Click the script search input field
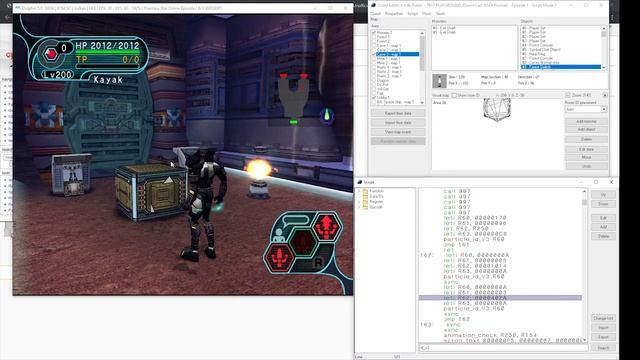 click(504, 348)
